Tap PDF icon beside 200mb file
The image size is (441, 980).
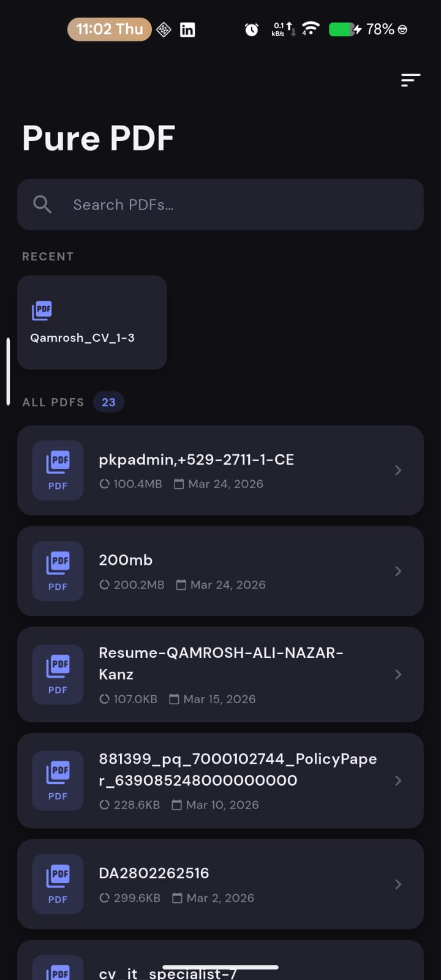[x=58, y=571]
